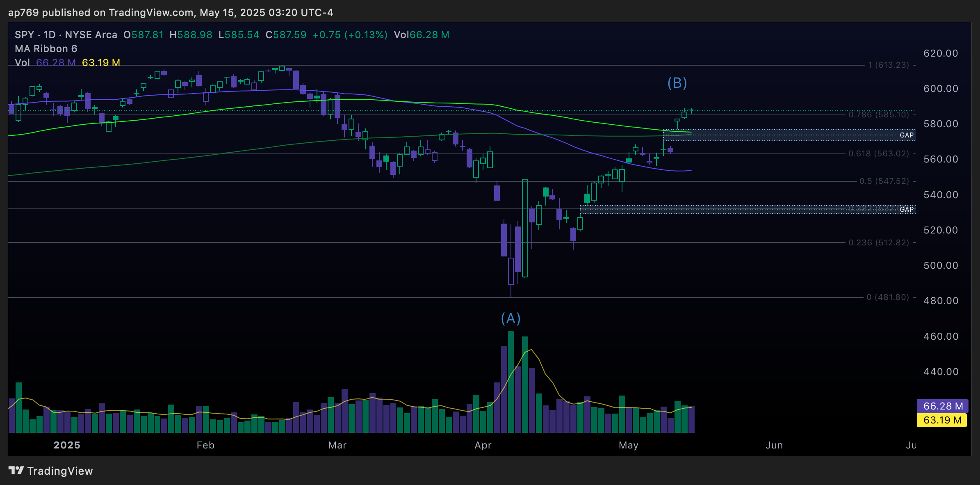Click the 2025 time axis label

67,445
